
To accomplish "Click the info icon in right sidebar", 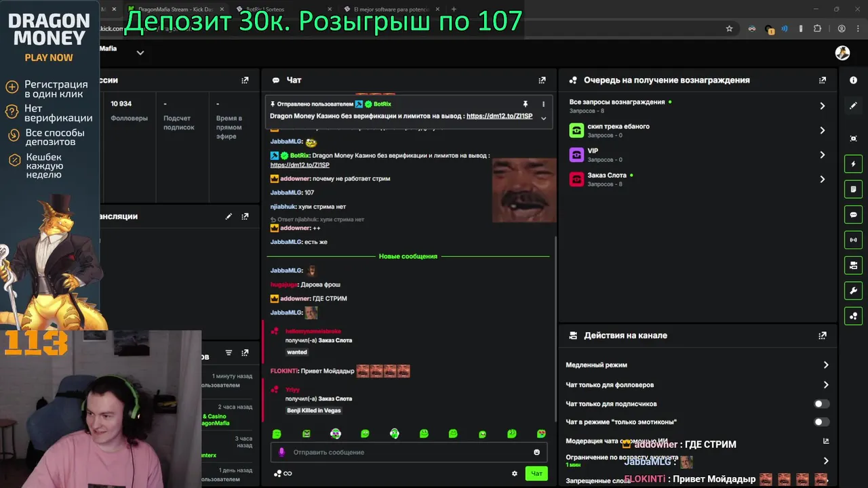I will click(x=853, y=80).
